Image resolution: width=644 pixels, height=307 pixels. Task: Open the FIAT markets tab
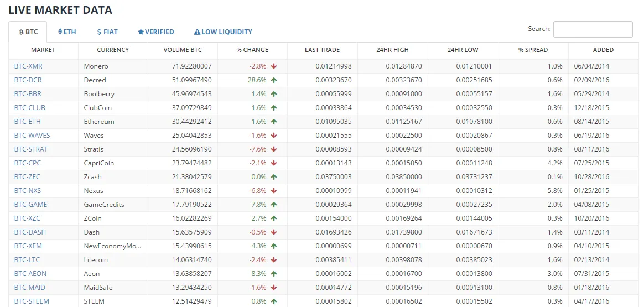click(107, 32)
